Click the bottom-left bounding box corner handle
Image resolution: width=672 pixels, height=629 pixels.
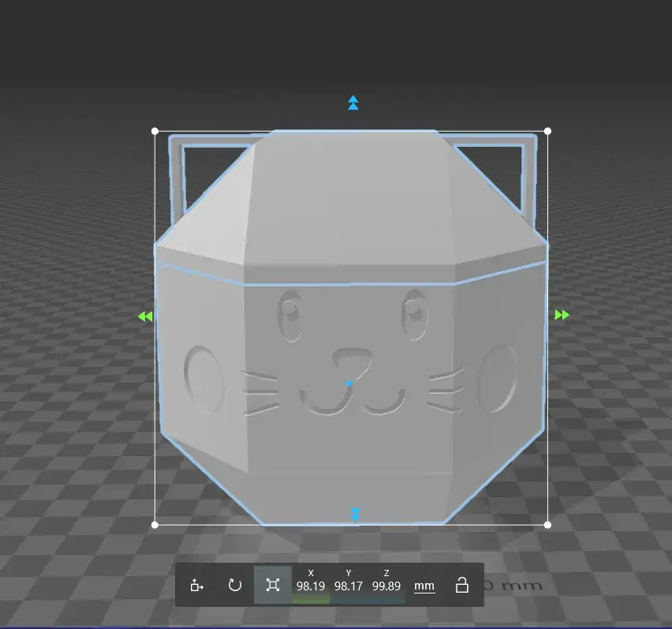pos(155,524)
